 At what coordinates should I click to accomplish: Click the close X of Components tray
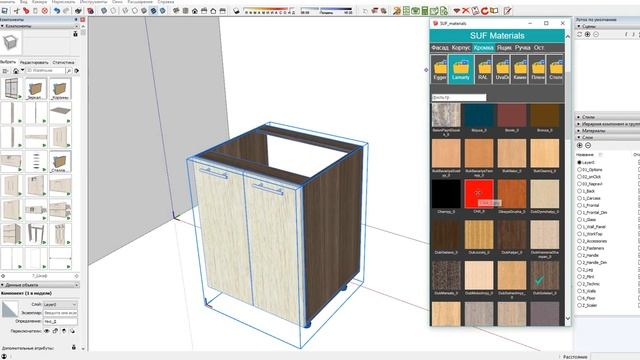[x=82, y=20]
